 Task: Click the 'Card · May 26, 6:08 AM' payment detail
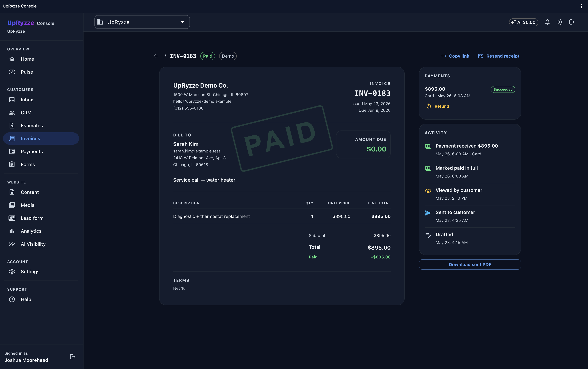(447, 96)
